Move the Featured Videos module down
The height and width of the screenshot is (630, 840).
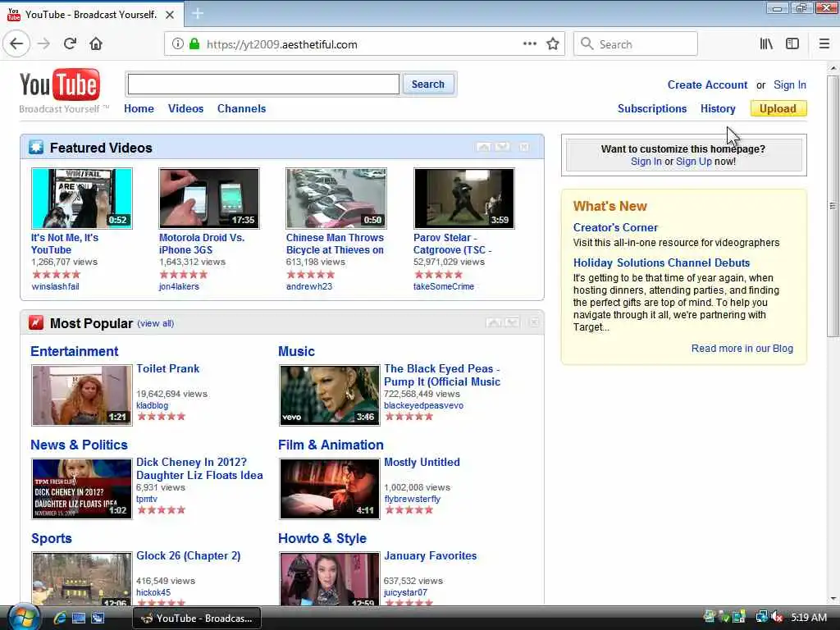503,147
